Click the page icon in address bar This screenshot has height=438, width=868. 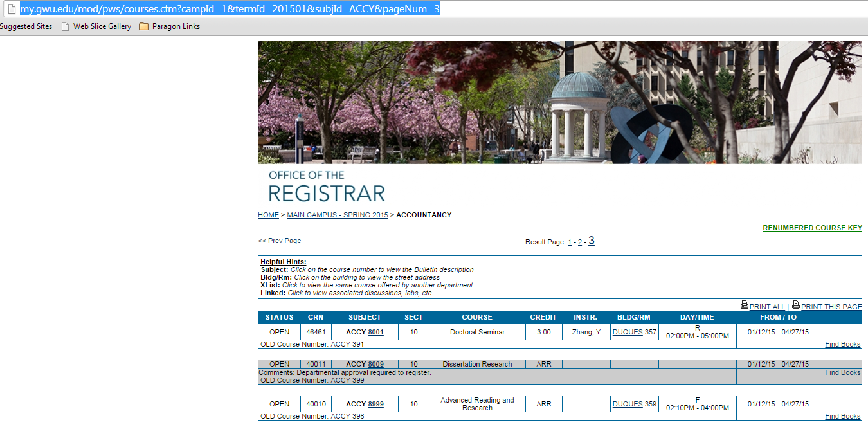pos(10,9)
